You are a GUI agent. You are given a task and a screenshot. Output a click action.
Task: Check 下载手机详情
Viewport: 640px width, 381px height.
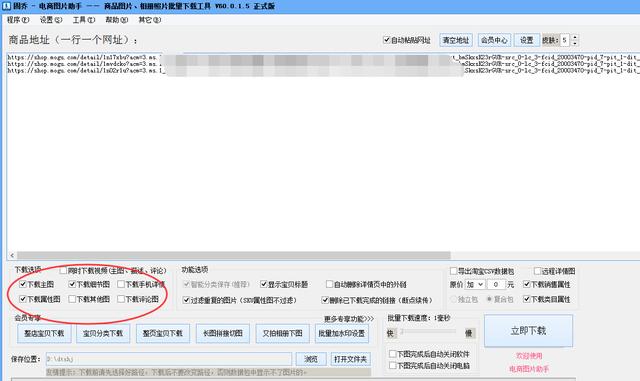121,284
